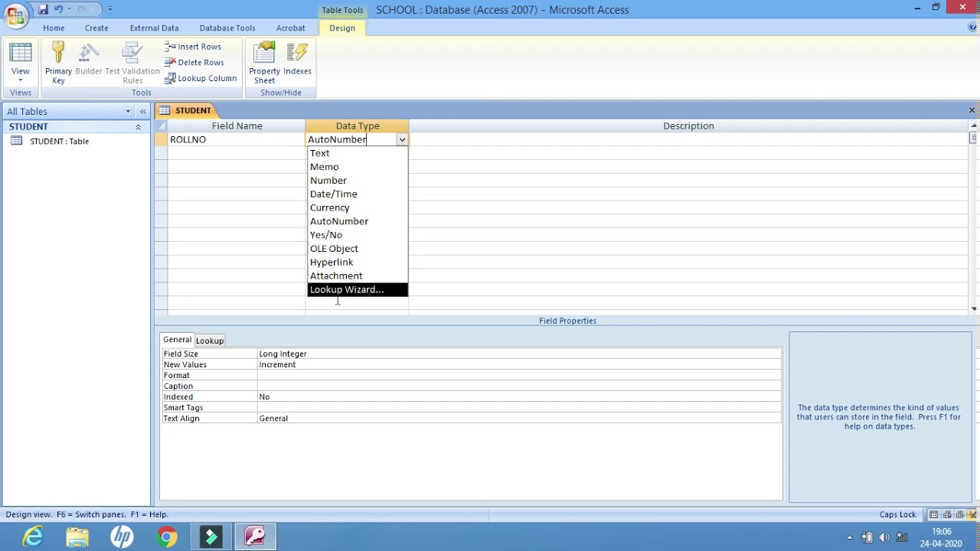
Task: Edit the Text Align General value
Action: coord(519,418)
